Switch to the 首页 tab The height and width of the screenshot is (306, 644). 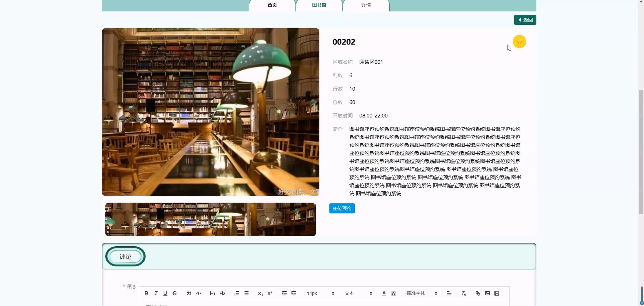(x=272, y=5)
